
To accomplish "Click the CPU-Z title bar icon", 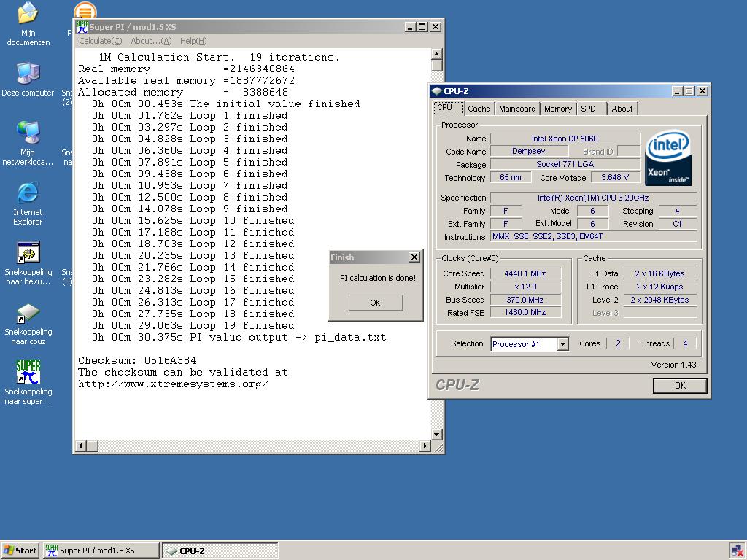I will point(436,91).
